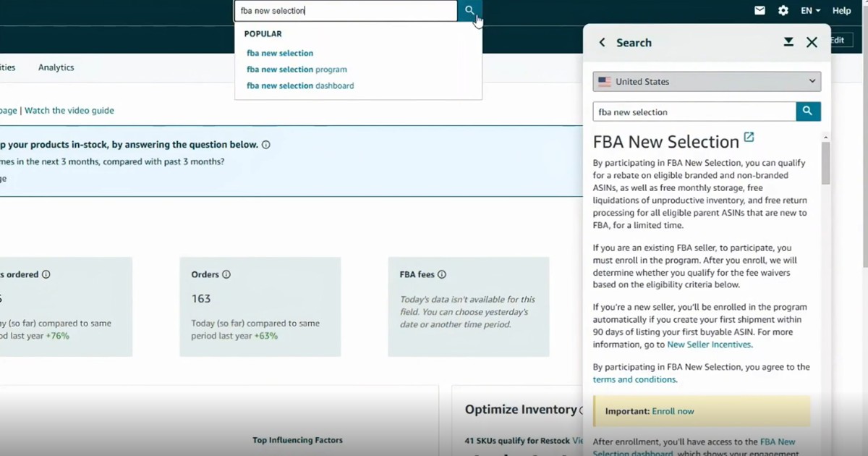Open the messages envelope icon
Image resolution: width=868 pixels, height=456 pixels.
pos(759,11)
